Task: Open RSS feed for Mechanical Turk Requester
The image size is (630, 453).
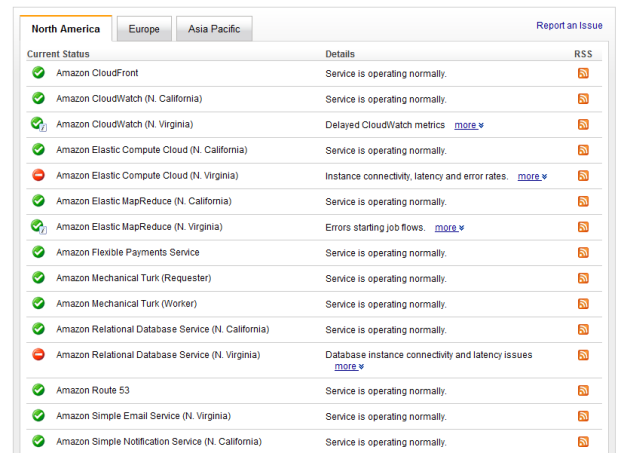Action: (x=583, y=278)
